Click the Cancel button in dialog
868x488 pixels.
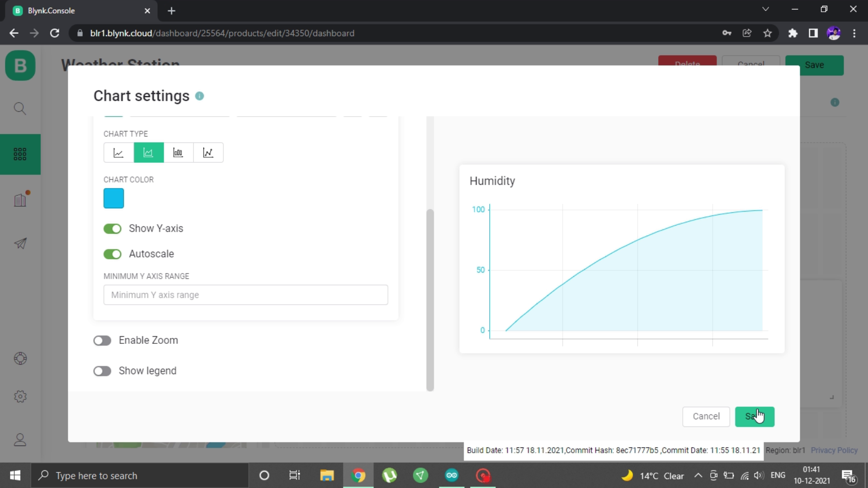click(707, 416)
